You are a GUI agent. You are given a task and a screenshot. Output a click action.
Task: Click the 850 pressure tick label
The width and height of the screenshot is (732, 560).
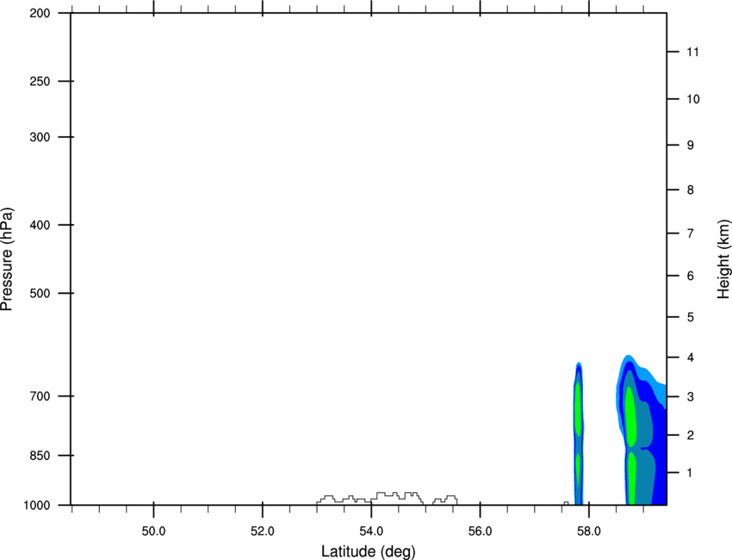pyautogui.click(x=40, y=455)
